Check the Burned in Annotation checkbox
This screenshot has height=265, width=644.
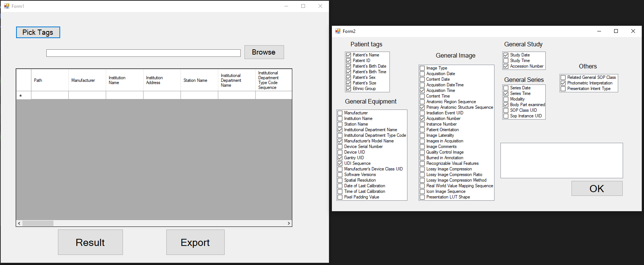tap(422, 158)
